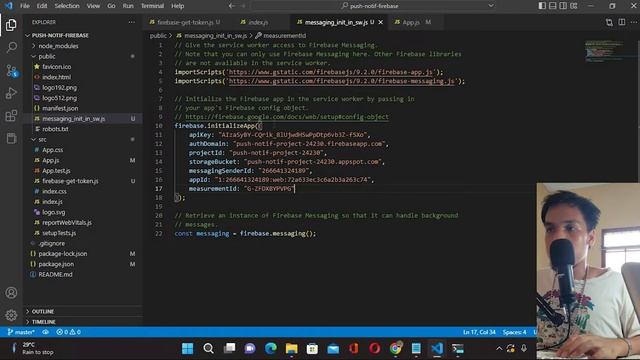Open the Accounts menu icon
This screenshot has height=360, width=640.
click(11, 293)
